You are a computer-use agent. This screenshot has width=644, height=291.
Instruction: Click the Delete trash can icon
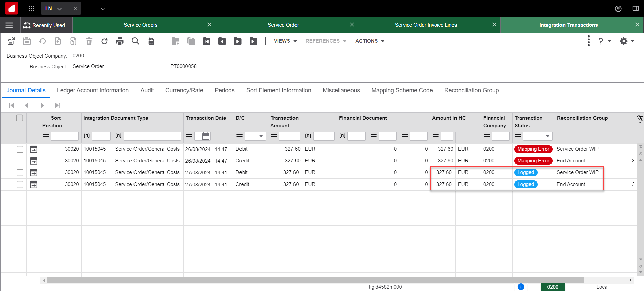[x=89, y=41]
